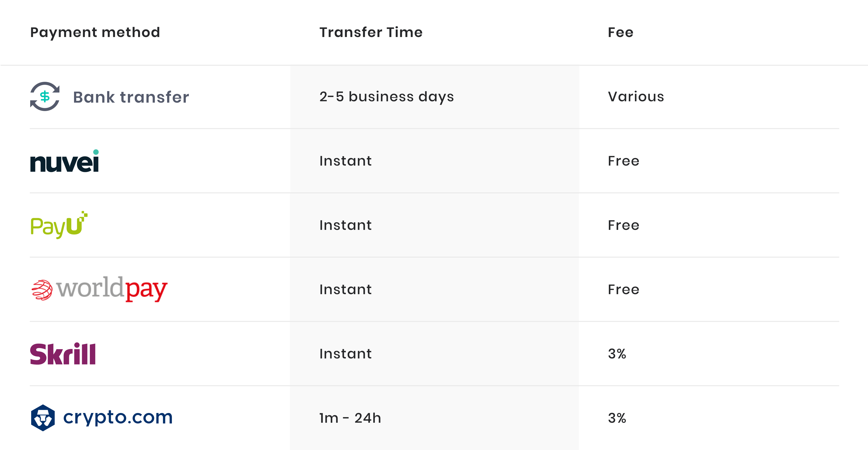Click the crypto.com lion shield icon
This screenshot has width=868, height=450.
click(43, 418)
